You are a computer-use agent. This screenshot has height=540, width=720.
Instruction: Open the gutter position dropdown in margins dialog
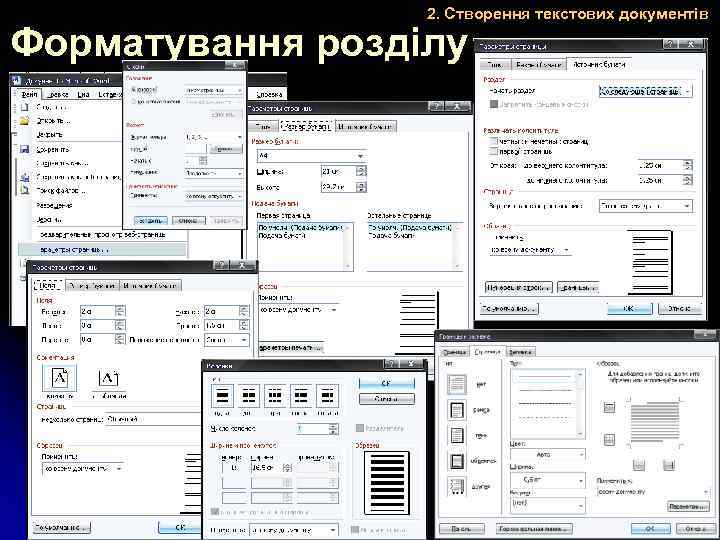click(226, 340)
